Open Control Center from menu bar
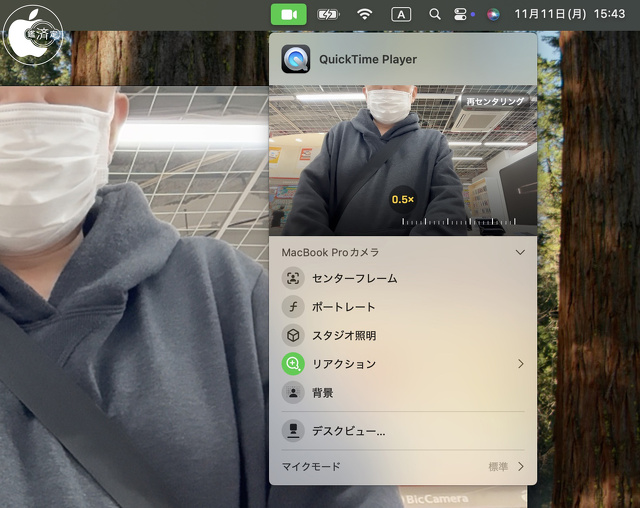Viewport: 640px width, 508px height. click(x=461, y=15)
